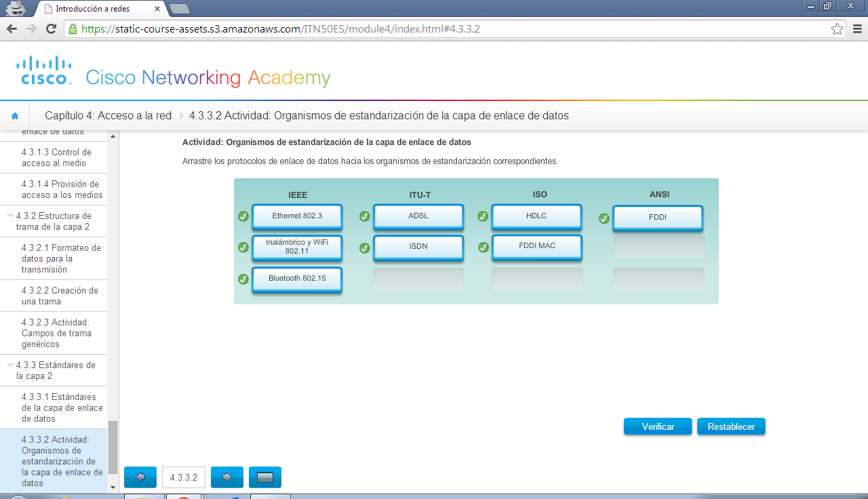Click the green checkmark next to FDDI
The height and width of the screenshot is (499, 868).
604,218
